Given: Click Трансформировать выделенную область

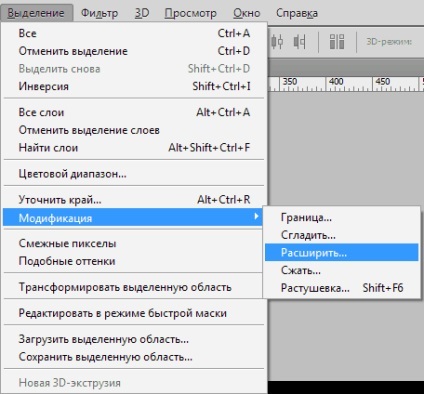Looking at the screenshot, I should pyautogui.click(x=134, y=287).
